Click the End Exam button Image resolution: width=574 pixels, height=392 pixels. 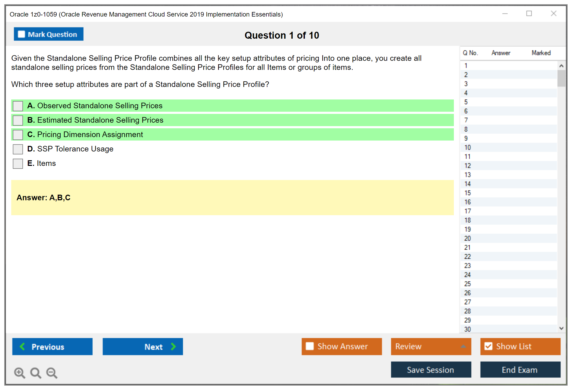(520, 370)
